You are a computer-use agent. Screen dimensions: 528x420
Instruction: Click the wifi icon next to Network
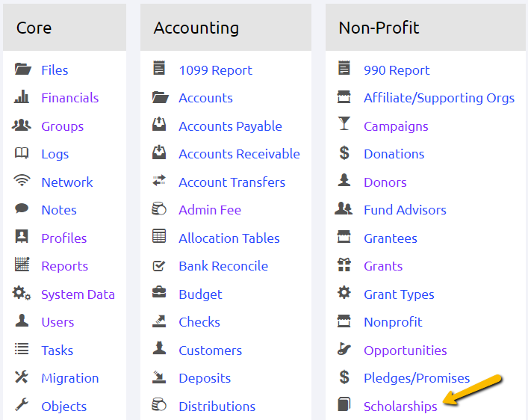pos(22,182)
